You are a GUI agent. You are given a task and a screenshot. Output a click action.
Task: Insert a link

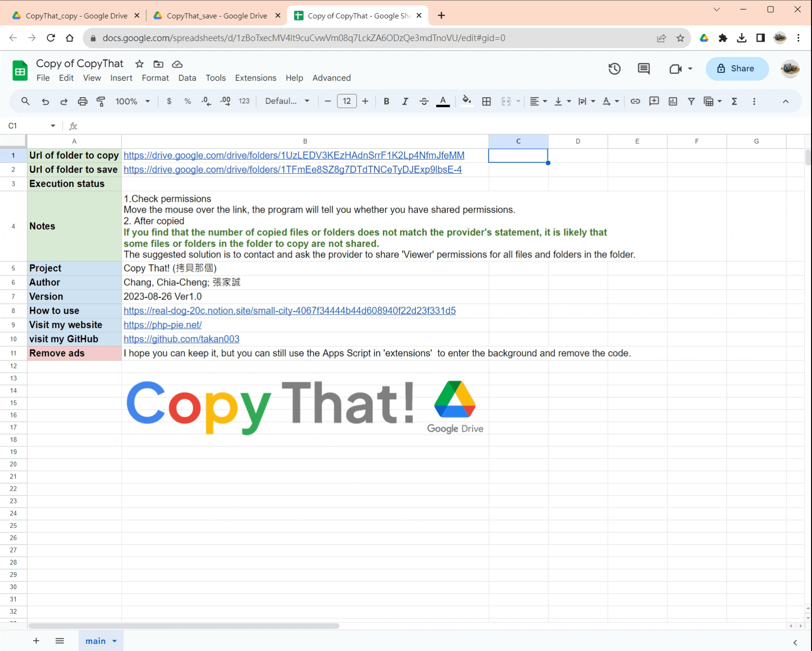tap(635, 101)
